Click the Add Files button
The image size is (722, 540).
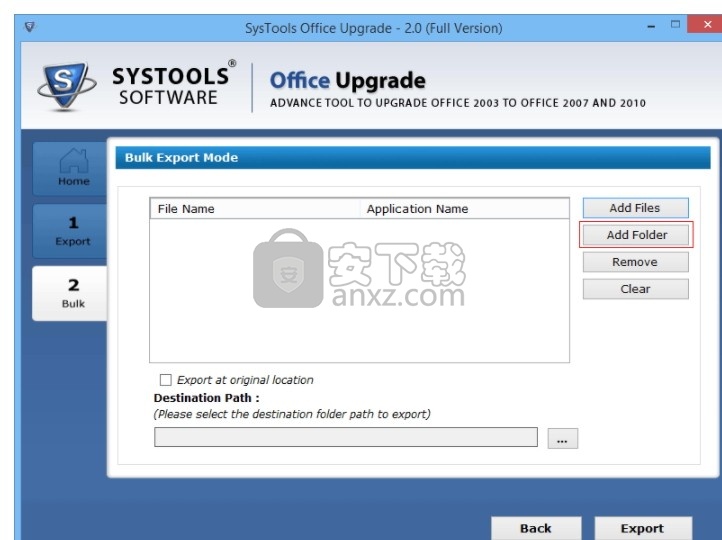click(x=635, y=208)
